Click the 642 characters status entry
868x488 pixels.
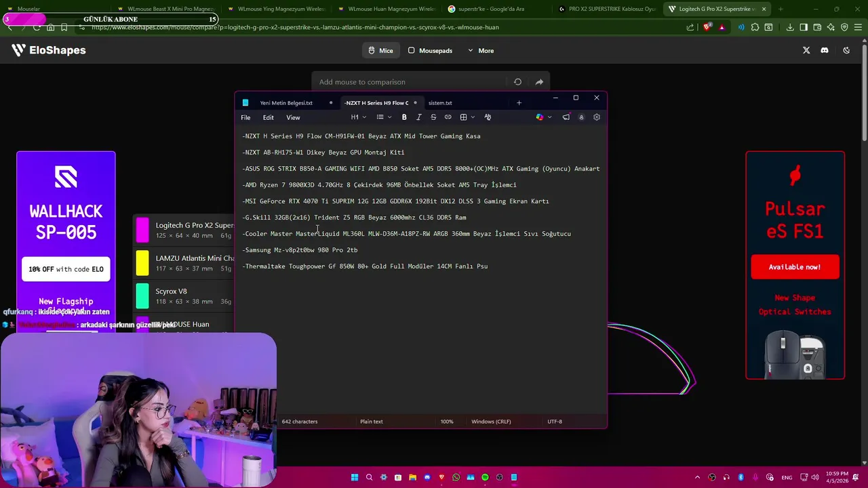tap(300, 422)
